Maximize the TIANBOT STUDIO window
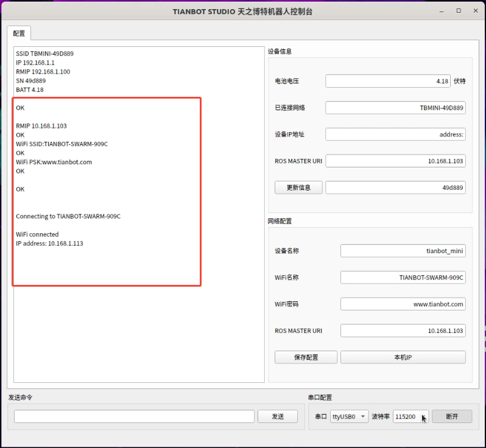The image size is (486, 448). click(x=459, y=11)
